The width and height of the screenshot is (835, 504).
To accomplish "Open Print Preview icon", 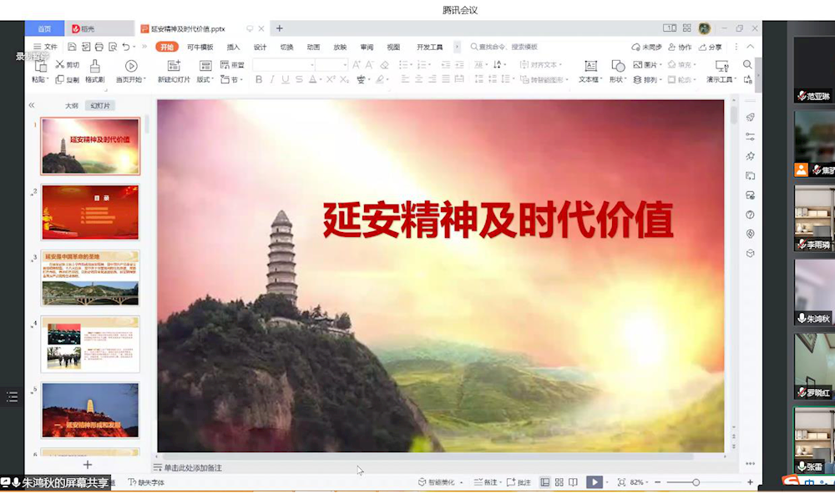I will tap(113, 47).
